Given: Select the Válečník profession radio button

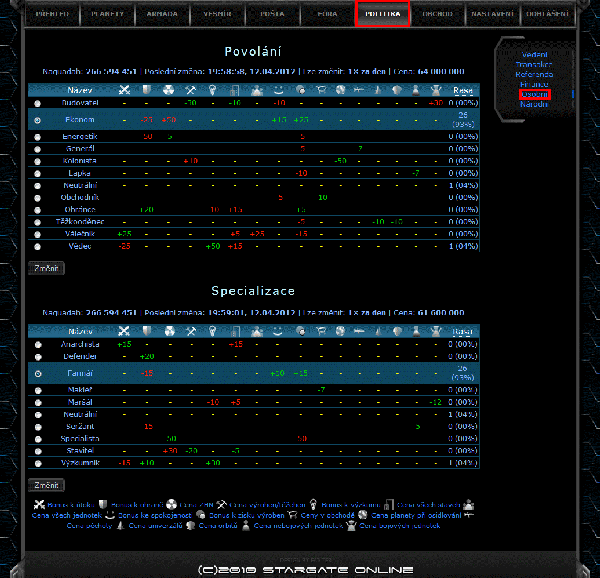Looking at the screenshot, I should point(38,233).
